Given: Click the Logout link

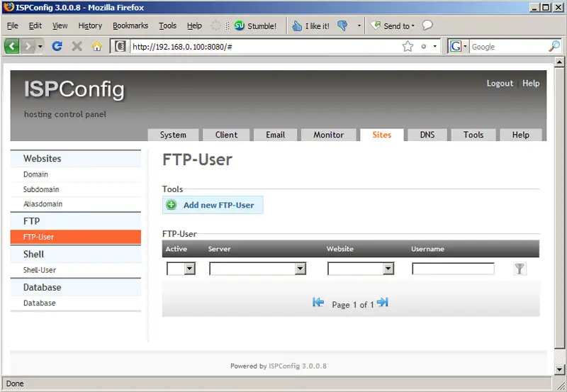Looking at the screenshot, I should (x=500, y=83).
